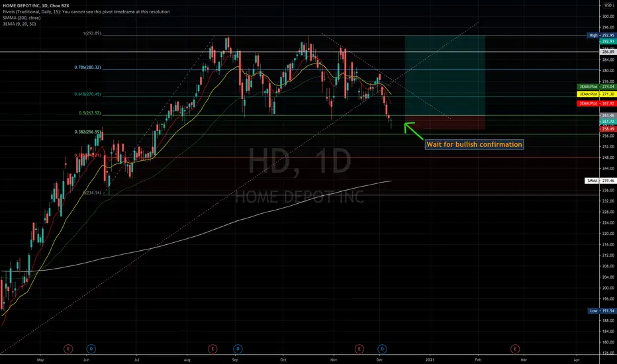Click the Nov label on time axis
This screenshot has width=617, height=364.
pyautogui.click(x=334, y=359)
